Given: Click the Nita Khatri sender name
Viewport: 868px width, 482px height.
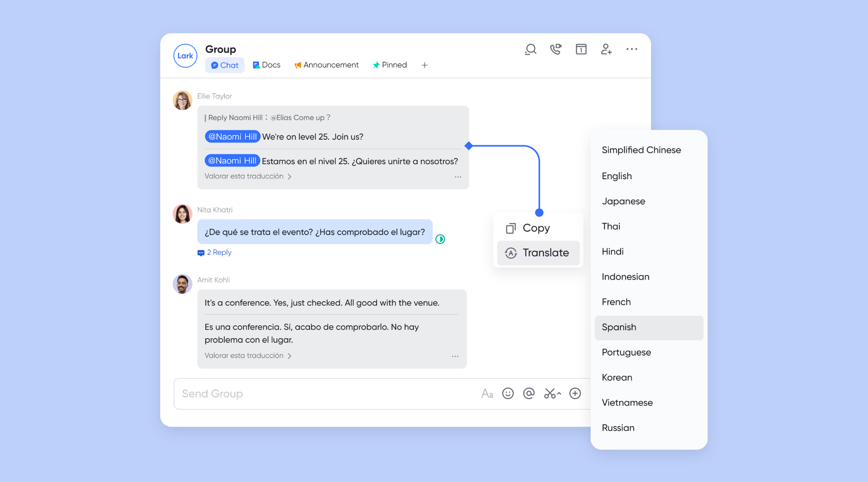Looking at the screenshot, I should pos(215,210).
